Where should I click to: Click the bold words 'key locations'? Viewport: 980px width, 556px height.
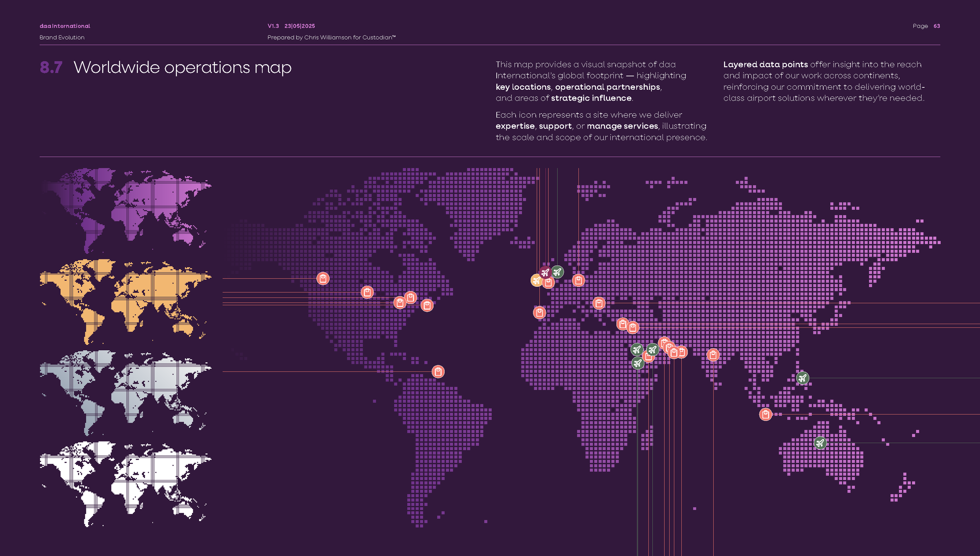(x=523, y=87)
